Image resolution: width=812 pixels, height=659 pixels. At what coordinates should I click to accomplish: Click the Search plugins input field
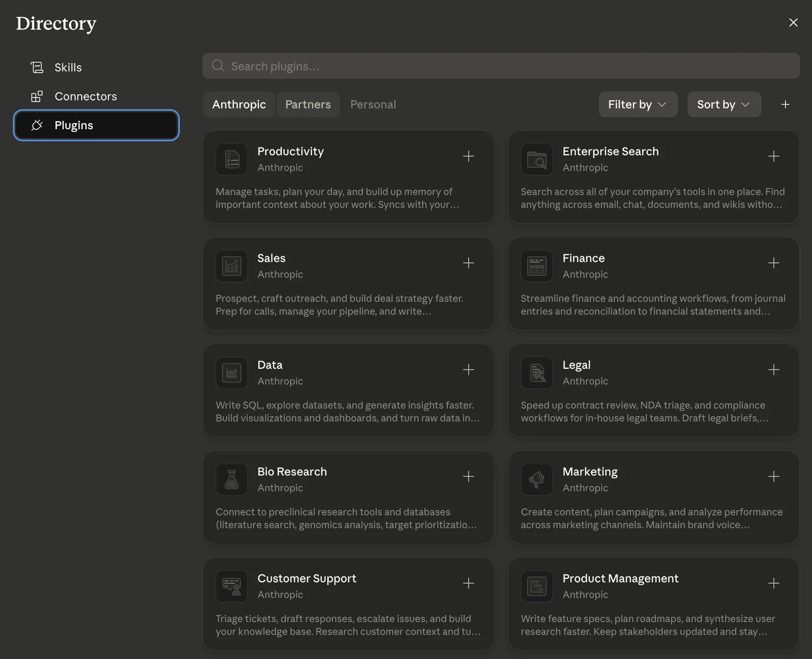[501, 66]
